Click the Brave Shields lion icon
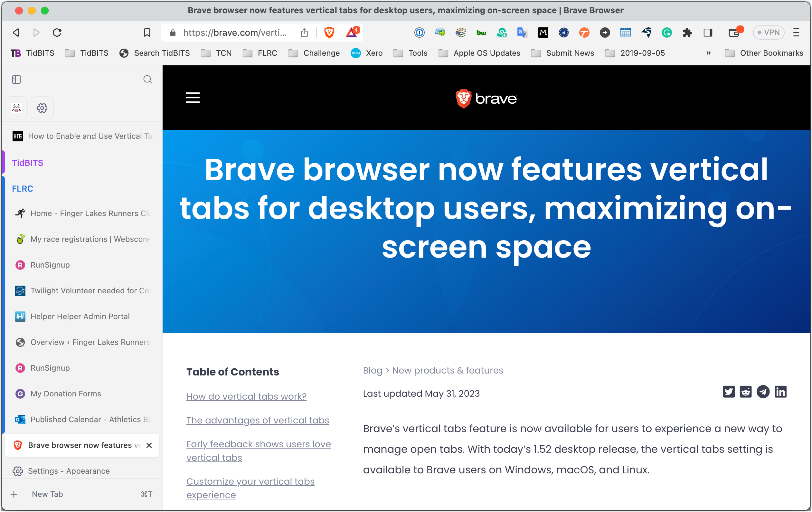This screenshot has width=812, height=512. (x=329, y=33)
